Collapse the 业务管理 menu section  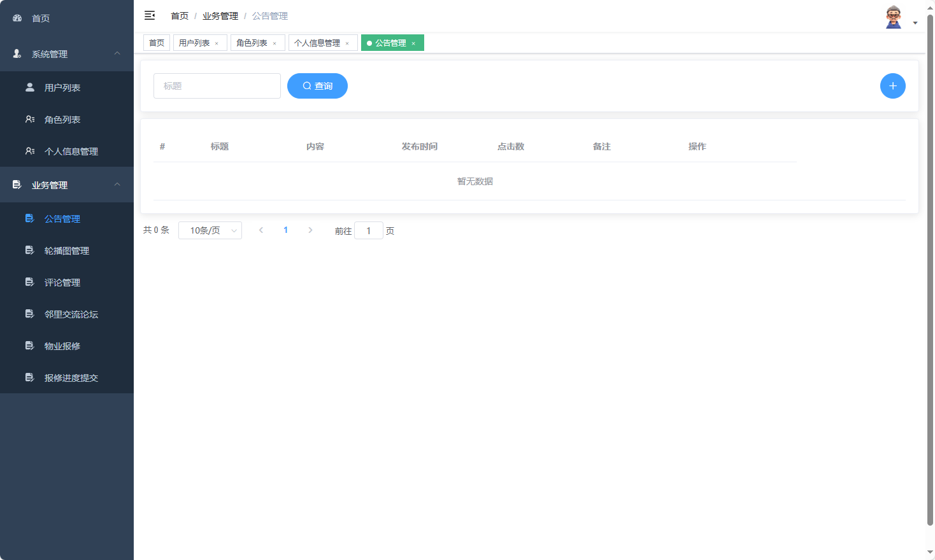117,185
